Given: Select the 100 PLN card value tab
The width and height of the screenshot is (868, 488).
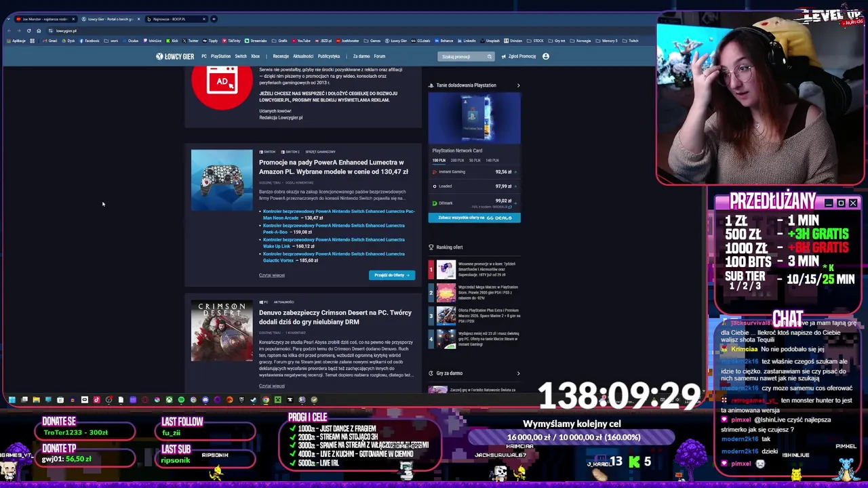Looking at the screenshot, I should [439, 161].
